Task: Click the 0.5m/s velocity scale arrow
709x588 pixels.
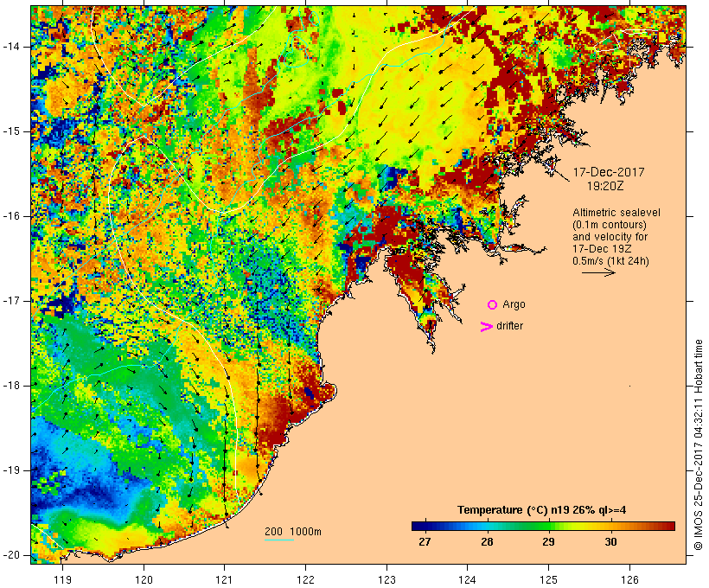Action: [598, 272]
